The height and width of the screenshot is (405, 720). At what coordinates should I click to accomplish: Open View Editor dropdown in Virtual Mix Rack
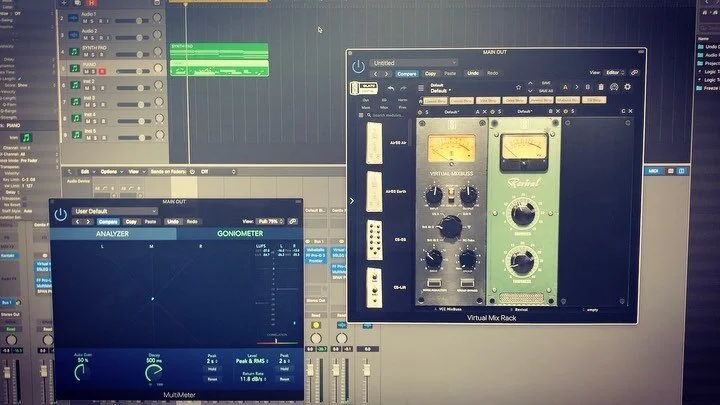[614, 73]
